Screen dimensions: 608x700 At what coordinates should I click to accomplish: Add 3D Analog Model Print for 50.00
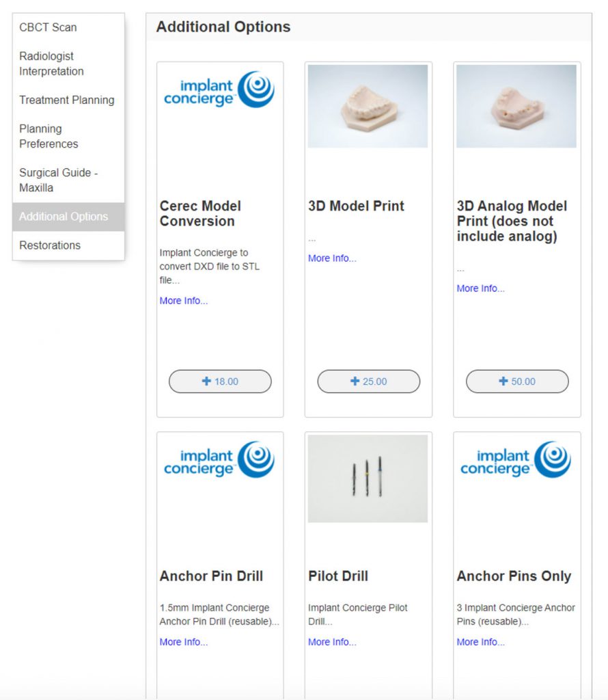[517, 381]
